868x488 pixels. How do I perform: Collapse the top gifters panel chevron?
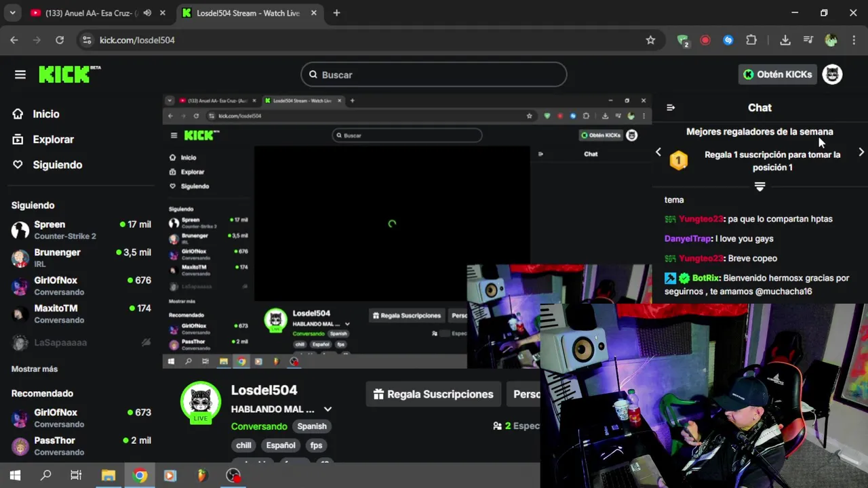coord(759,186)
